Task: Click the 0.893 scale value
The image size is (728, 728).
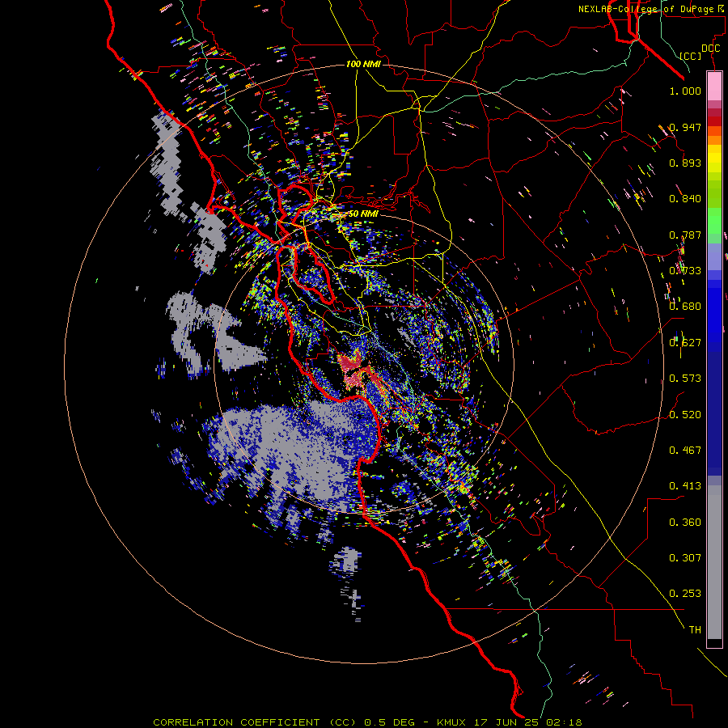Action: click(x=685, y=163)
